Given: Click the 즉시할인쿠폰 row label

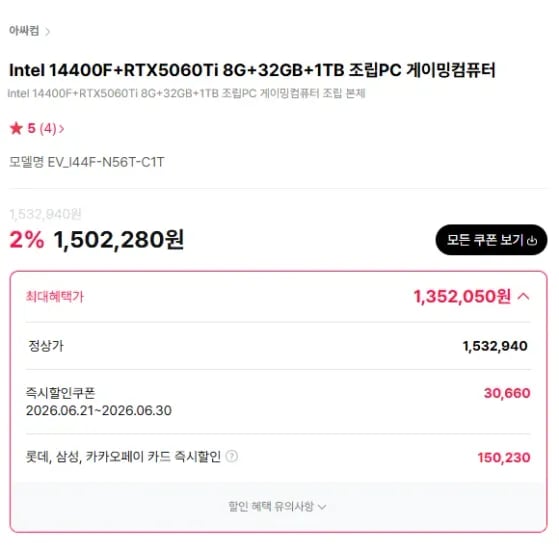Looking at the screenshot, I should [x=61, y=393].
